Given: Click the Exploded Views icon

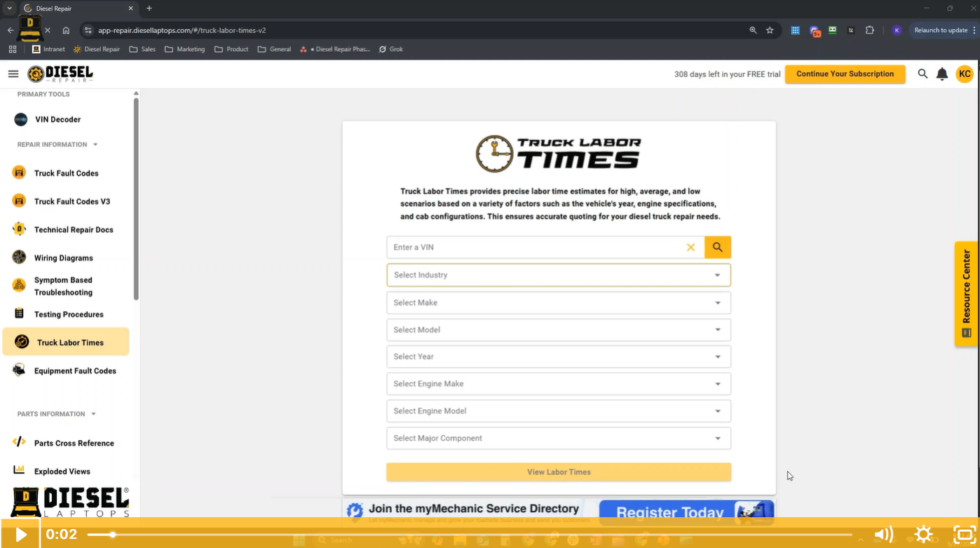Looking at the screenshot, I should coord(19,470).
